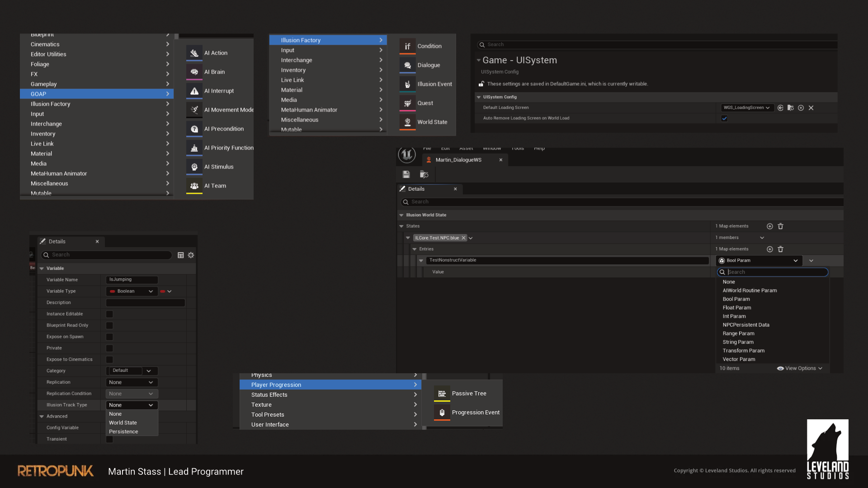Delete Entries map elements with trash icon
The height and width of the screenshot is (488, 868).
tap(780, 249)
